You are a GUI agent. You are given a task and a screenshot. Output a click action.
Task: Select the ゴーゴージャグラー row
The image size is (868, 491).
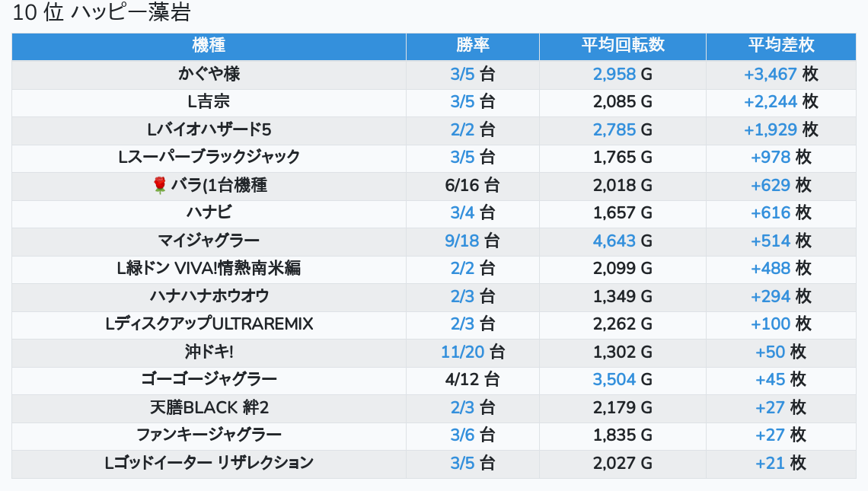209,380
